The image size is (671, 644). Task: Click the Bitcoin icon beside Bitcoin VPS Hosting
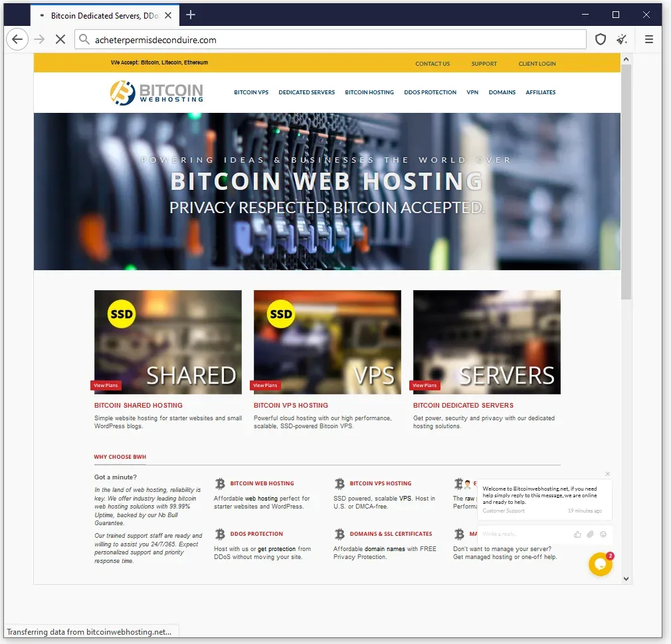tap(339, 483)
